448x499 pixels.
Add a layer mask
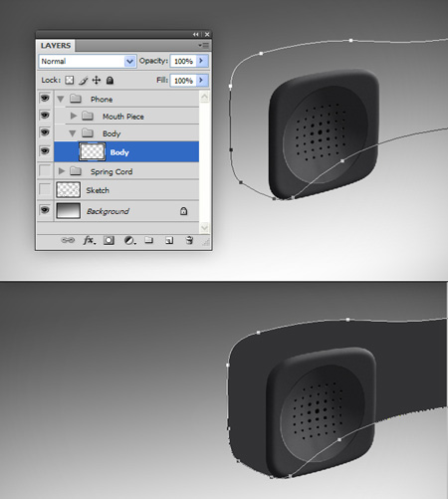tap(109, 240)
